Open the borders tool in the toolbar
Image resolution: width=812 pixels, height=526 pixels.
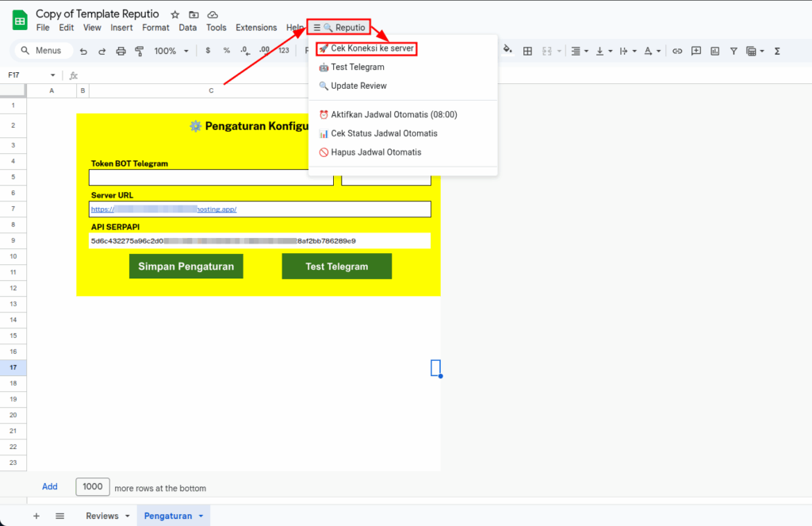click(527, 51)
